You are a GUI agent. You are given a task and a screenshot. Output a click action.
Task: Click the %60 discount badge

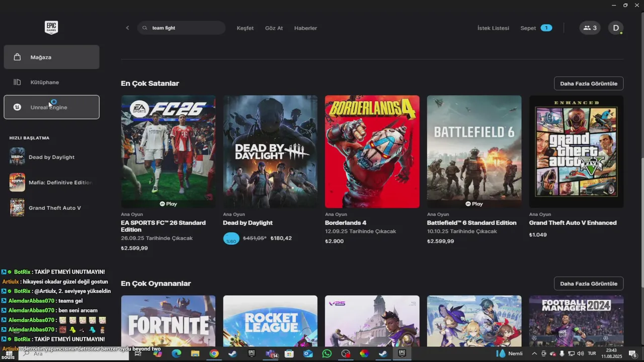231,238
